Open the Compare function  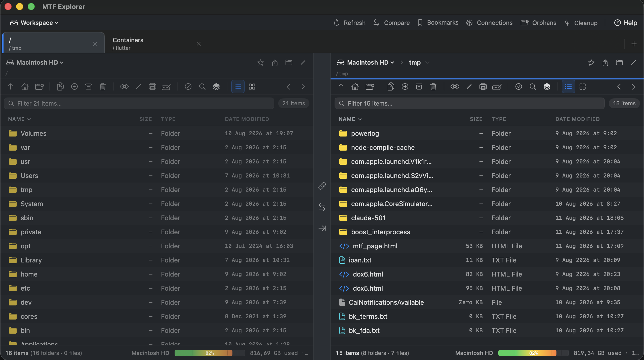click(x=391, y=23)
